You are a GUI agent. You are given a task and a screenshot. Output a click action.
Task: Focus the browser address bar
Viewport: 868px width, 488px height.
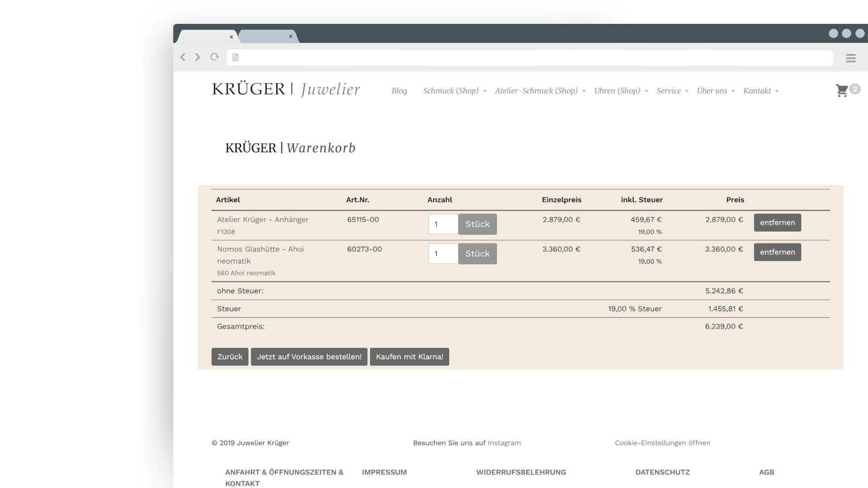coord(529,57)
